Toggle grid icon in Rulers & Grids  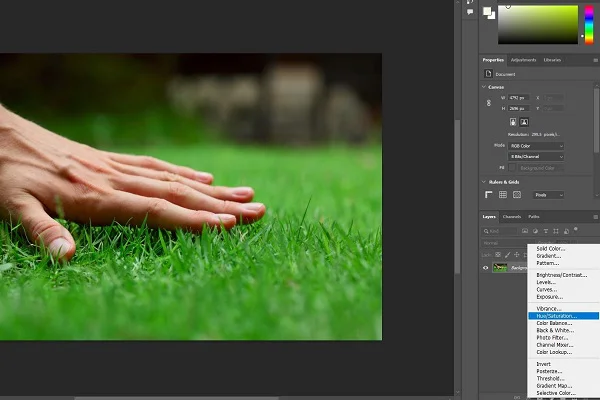click(503, 195)
